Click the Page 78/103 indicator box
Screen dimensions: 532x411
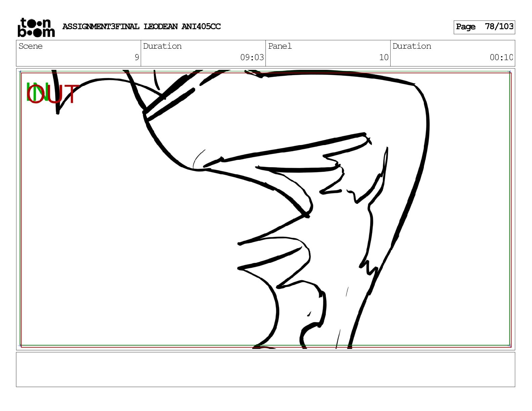point(484,27)
